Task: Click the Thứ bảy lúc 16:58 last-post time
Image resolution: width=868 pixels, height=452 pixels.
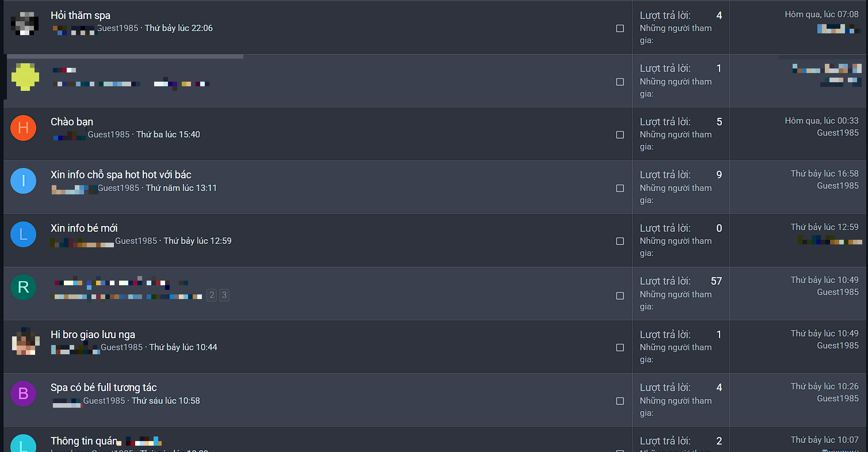Action: coord(824,174)
